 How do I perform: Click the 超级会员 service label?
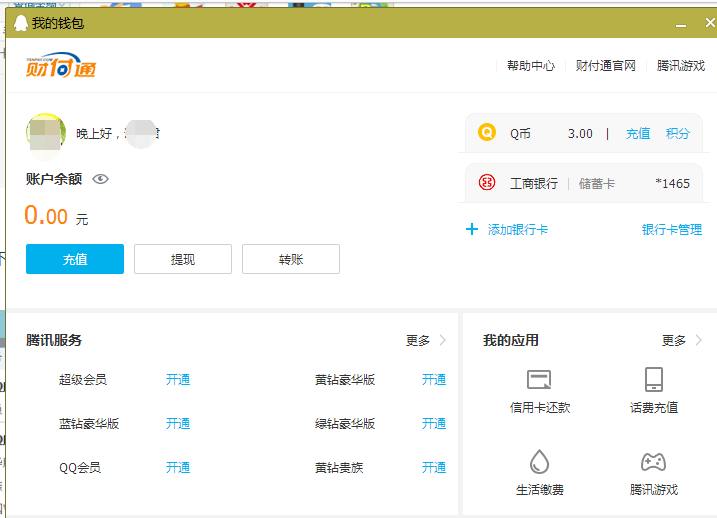tap(83, 379)
